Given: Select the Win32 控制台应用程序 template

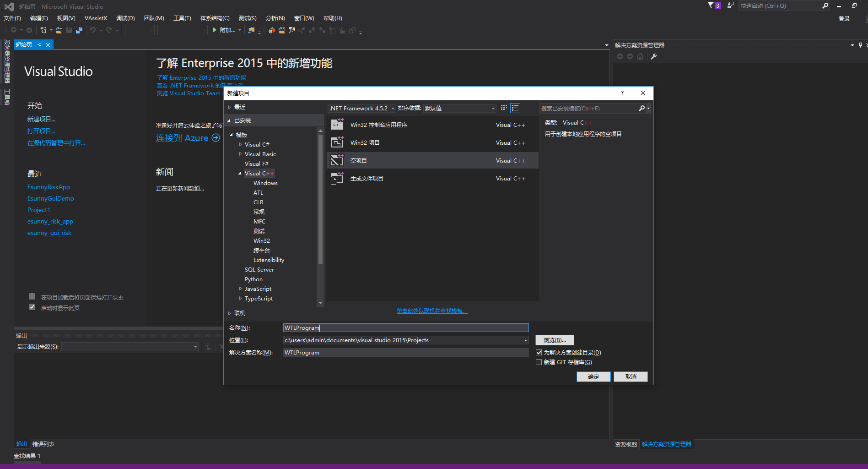Looking at the screenshot, I should coord(432,125).
